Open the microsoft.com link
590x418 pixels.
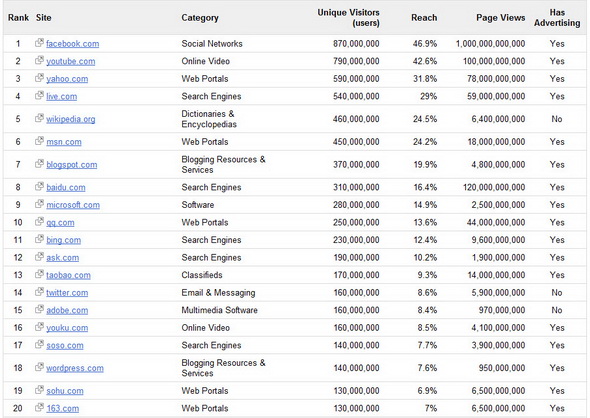click(73, 205)
